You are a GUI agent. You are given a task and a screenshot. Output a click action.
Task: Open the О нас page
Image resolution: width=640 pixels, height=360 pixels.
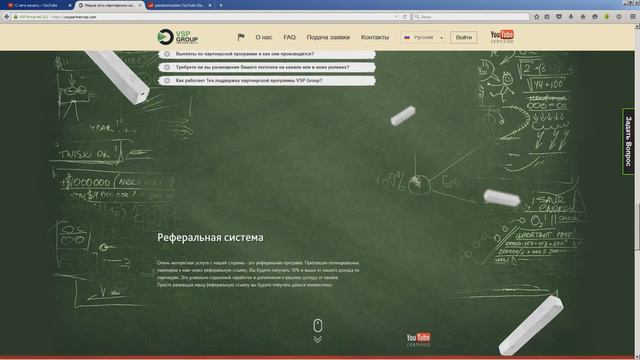pos(264,37)
